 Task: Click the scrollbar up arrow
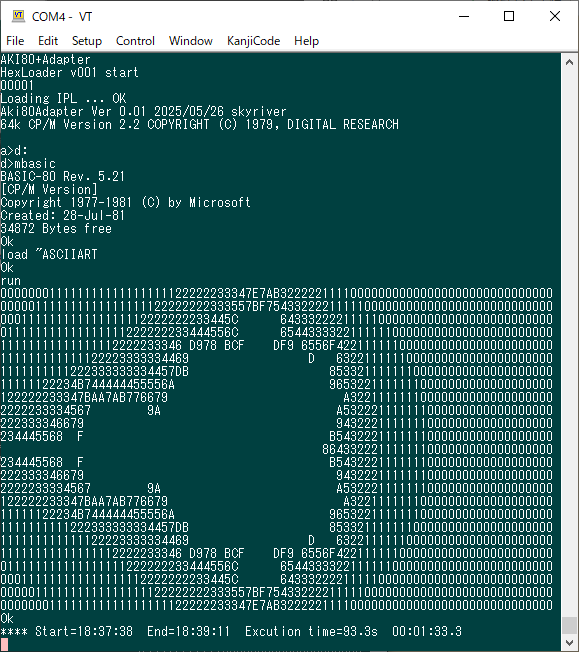569,62
